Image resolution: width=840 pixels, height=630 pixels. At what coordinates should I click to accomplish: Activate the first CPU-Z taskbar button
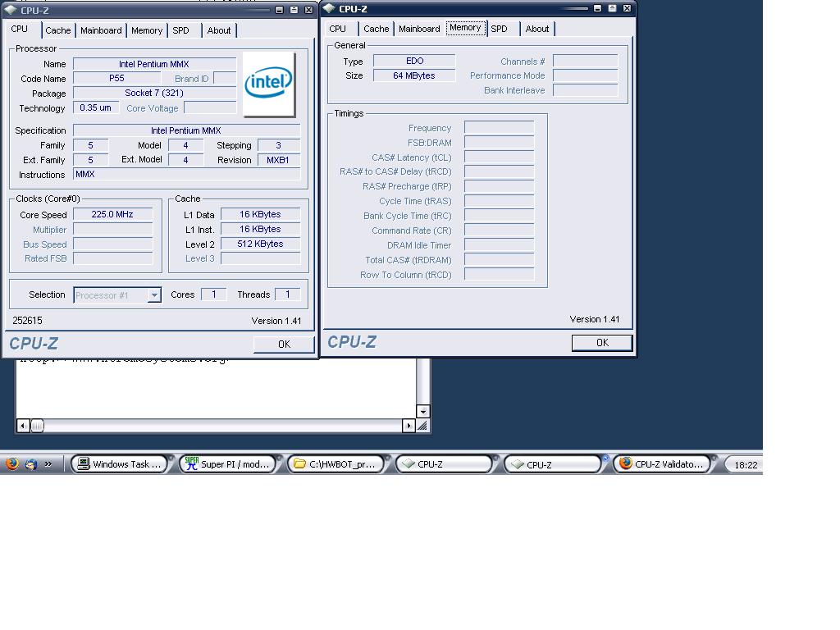(x=444, y=464)
